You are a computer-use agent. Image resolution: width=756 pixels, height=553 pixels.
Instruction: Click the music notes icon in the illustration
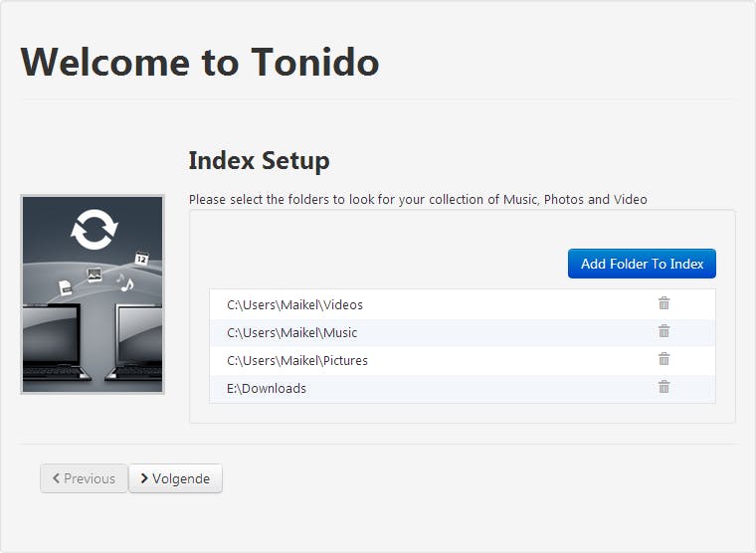124,281
